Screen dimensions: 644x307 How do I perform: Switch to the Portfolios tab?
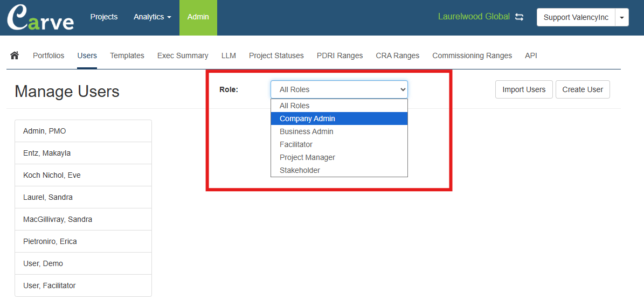tap(49, 55)
